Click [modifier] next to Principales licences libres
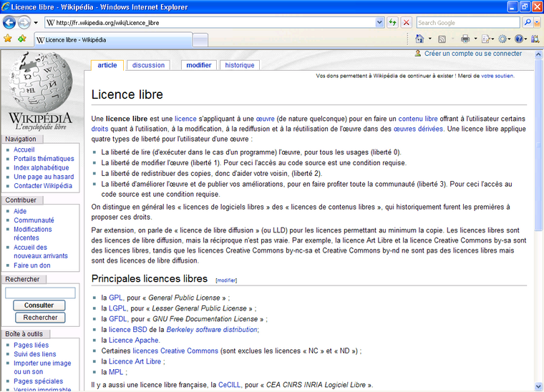The image size is (544, 392). click(226, 280)
